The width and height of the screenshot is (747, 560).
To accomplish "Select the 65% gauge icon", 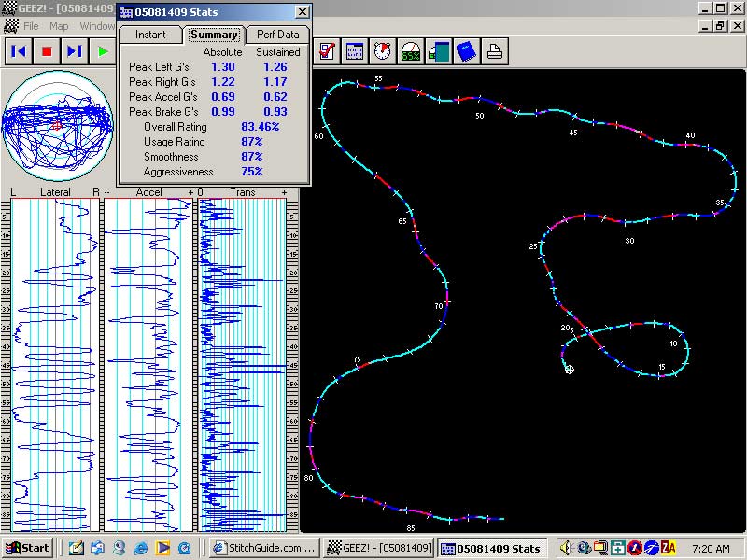I will pos(411,51).
